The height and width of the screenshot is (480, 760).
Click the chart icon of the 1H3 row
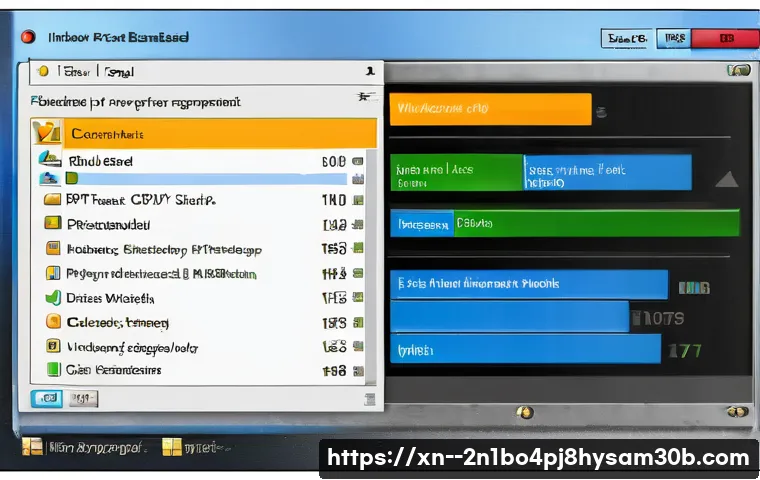(x=53, y=273)
